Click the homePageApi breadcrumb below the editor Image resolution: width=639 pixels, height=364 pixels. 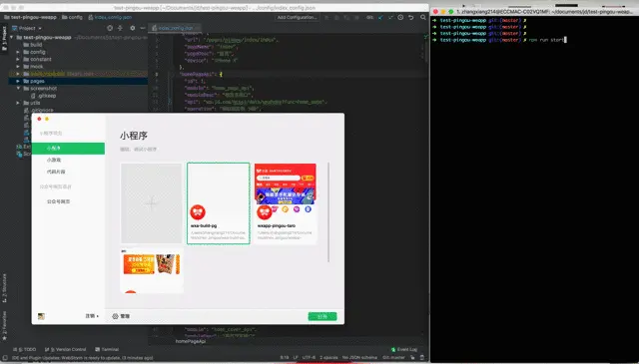tap(191, 341)
